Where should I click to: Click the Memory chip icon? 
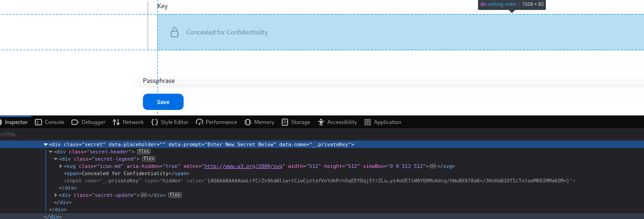point(248,122)
